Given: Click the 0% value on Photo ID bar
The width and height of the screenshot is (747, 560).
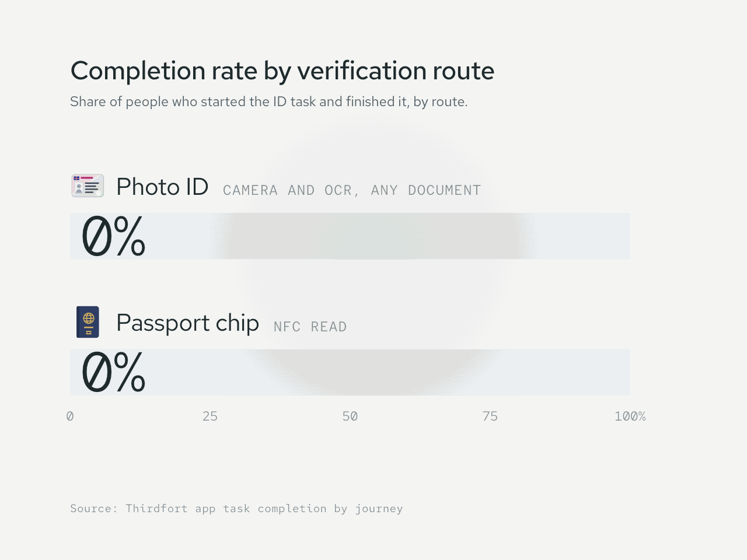Looking at the screenshot, I should (x=113, y=236).
